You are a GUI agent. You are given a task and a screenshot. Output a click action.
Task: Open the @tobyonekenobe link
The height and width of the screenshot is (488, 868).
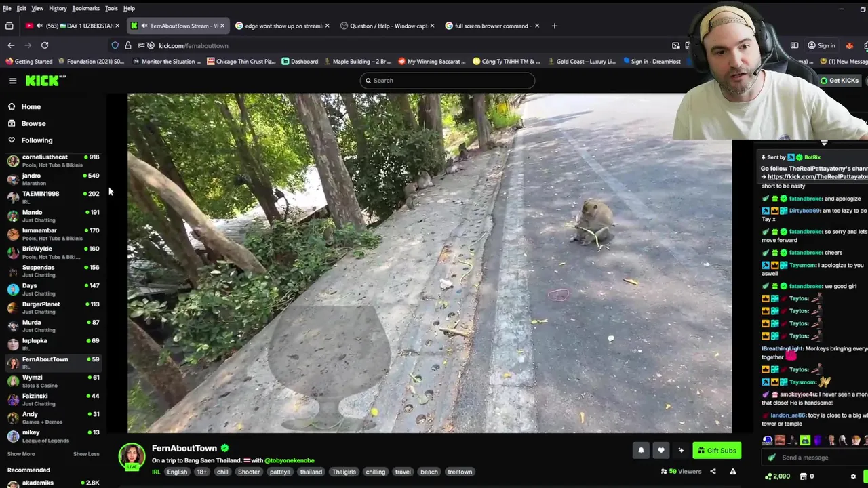pos(290,460)
